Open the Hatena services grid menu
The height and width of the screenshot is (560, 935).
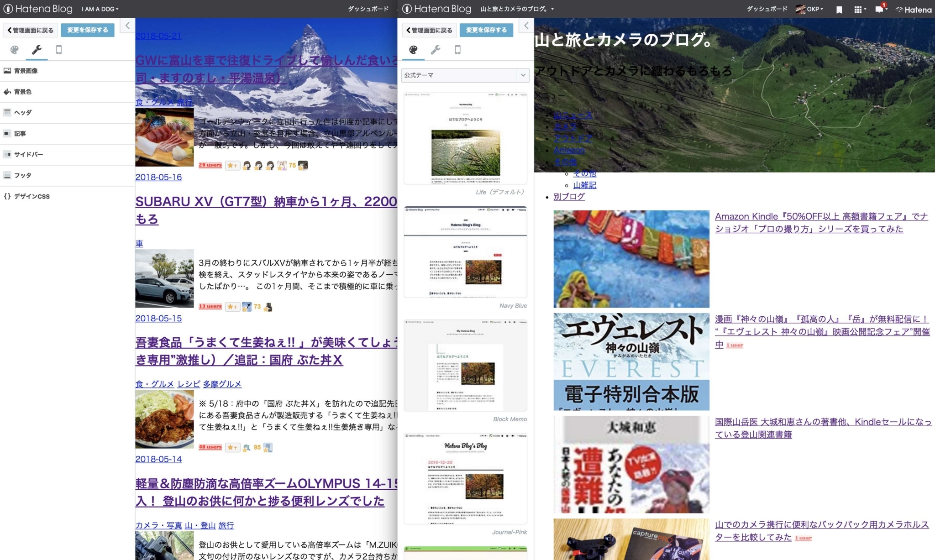[x=860, y=9]
